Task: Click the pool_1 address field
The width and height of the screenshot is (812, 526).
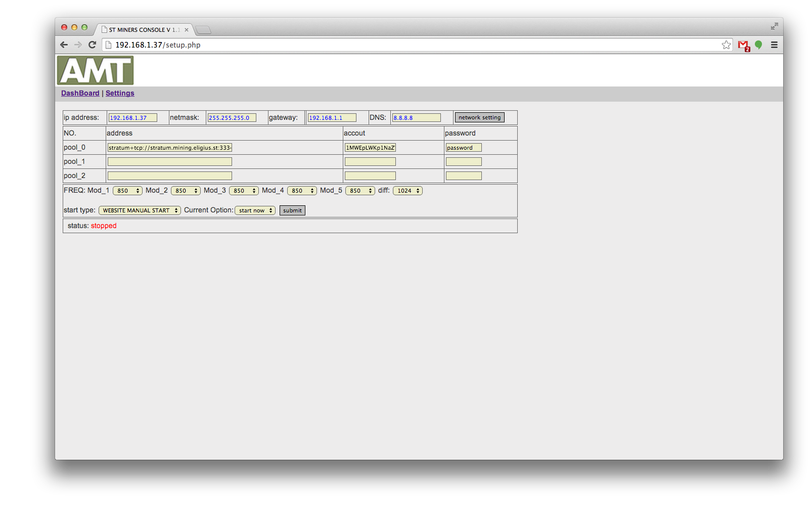Action: tap(170, 162)
